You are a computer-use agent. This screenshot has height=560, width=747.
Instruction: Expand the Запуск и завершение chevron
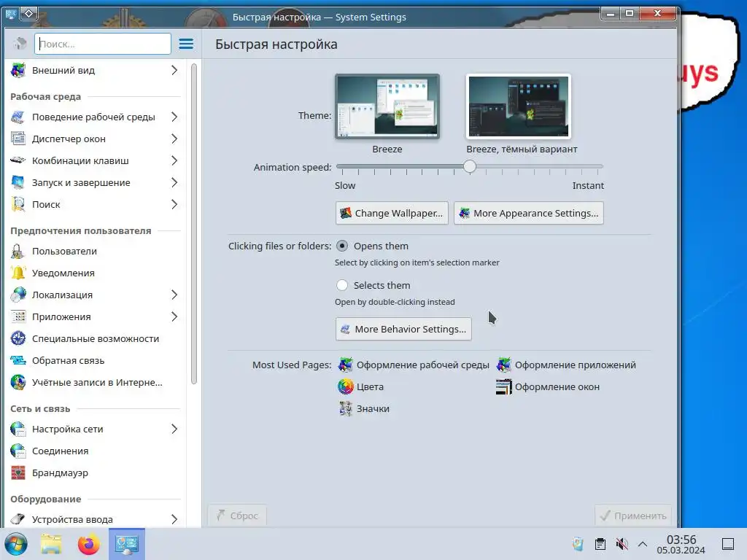coord(174,182)
